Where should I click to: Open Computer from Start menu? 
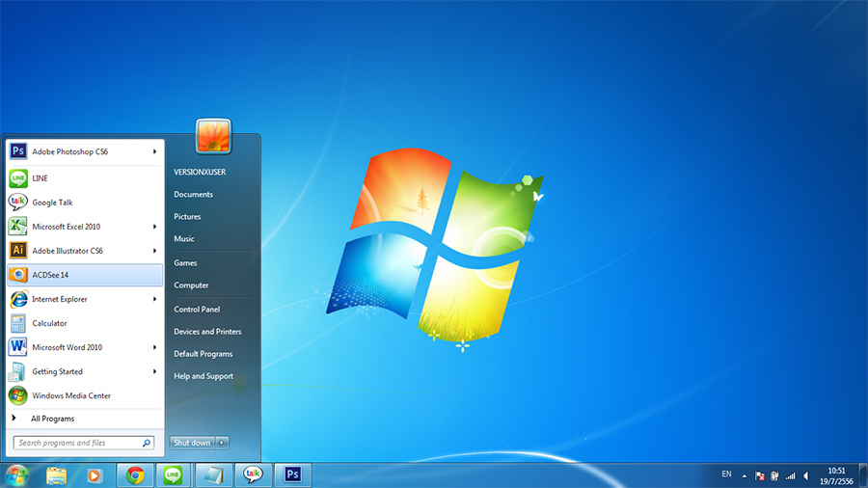click(x=191, y=285)
